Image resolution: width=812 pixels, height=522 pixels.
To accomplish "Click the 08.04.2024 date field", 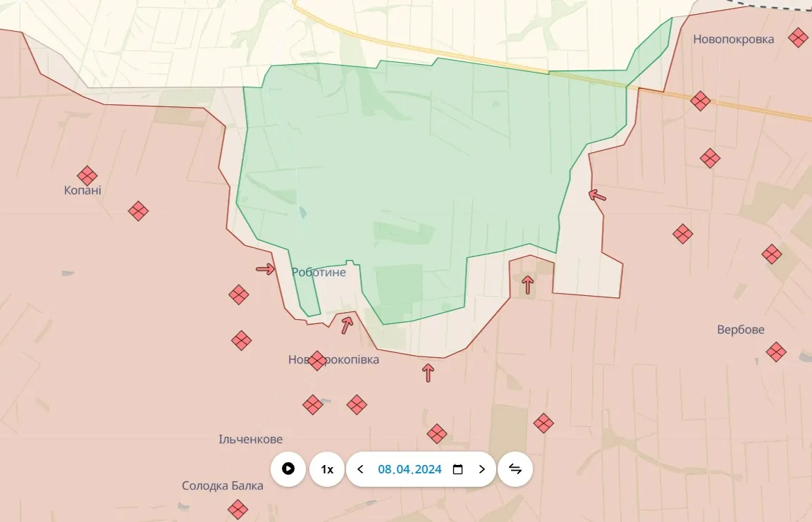I will click(x=410, y=469).
